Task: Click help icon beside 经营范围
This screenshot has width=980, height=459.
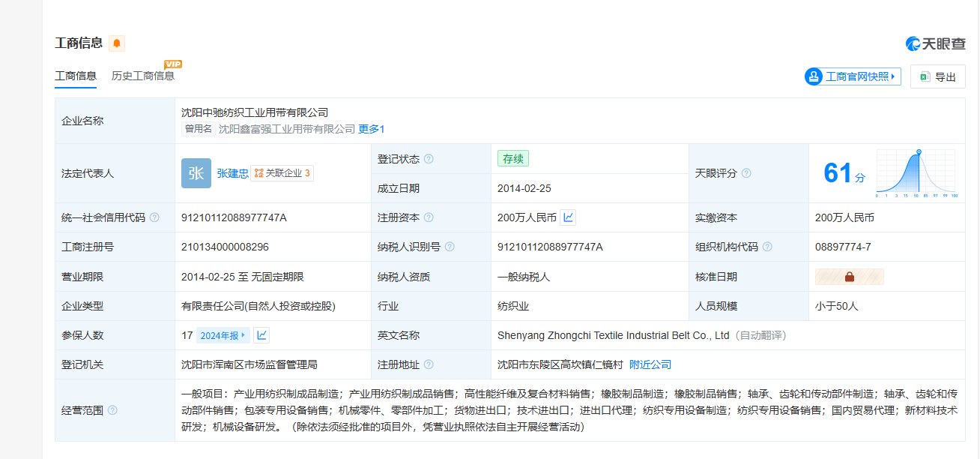Action: click(112, 410)
